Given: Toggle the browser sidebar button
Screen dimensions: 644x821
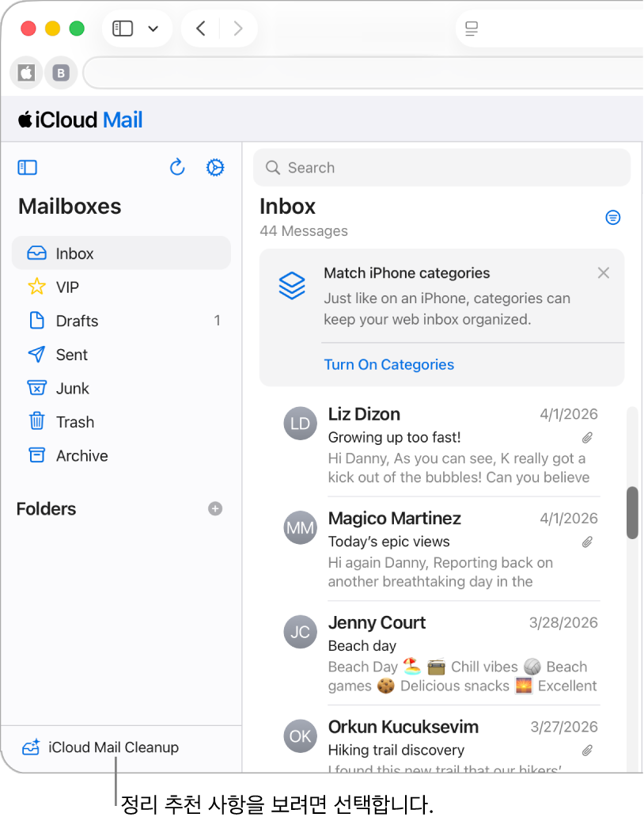Looking at the screenshot, I should [123, 29].
